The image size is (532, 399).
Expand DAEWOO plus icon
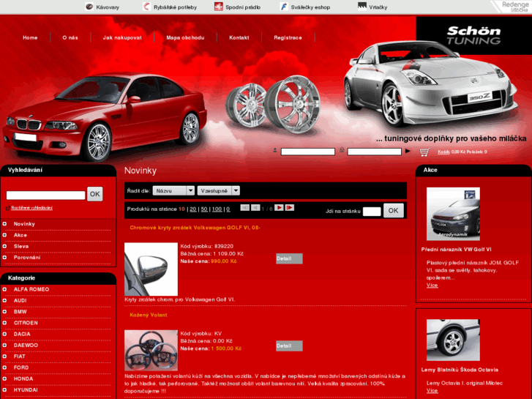pyautogui.click(x=4, y=346)
